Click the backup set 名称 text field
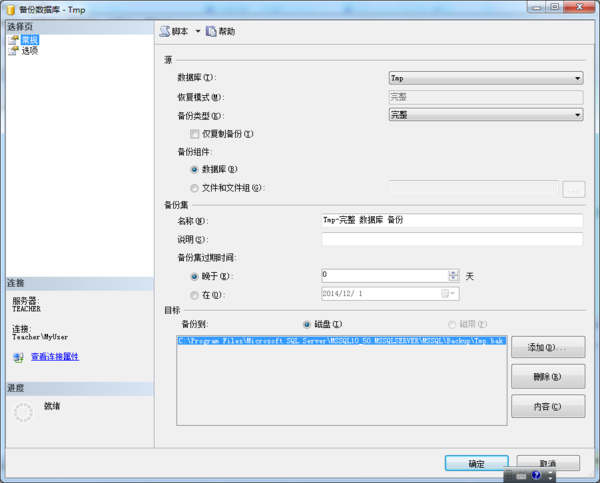600x483 pixels. click(452, 220)
